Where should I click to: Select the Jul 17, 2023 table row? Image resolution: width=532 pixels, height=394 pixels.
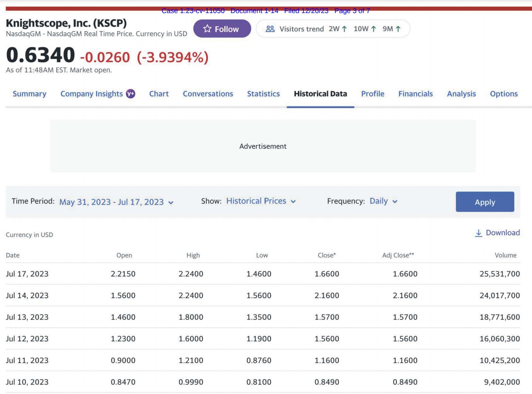[263, 274]
